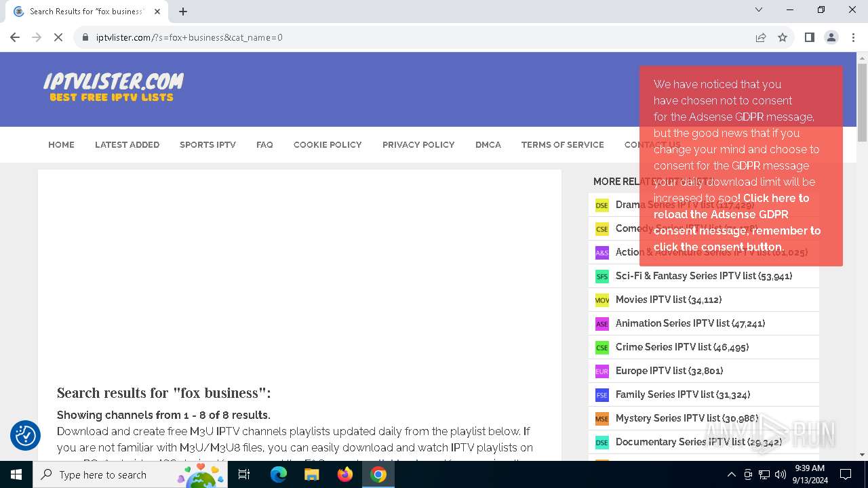Open the share this page icon
Image resolution: width=868 pixels, height=488 pixels.
coord(761,37)
